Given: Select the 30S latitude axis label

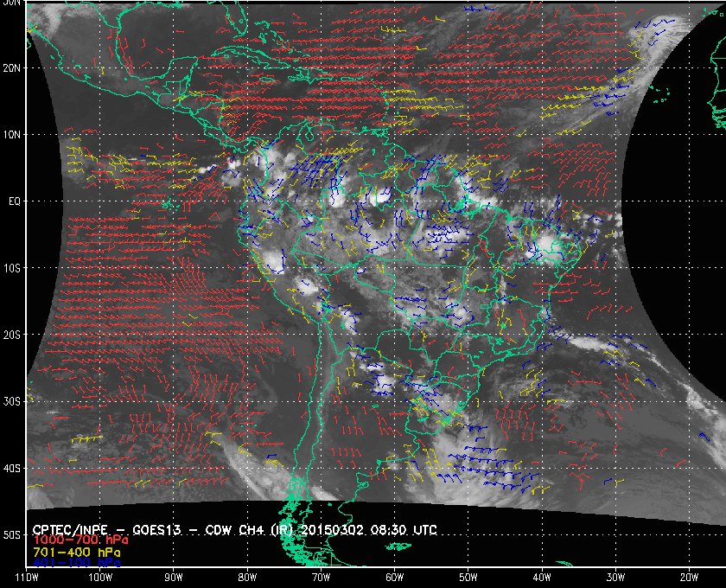Looking at the screenshot, I should 11,402.
